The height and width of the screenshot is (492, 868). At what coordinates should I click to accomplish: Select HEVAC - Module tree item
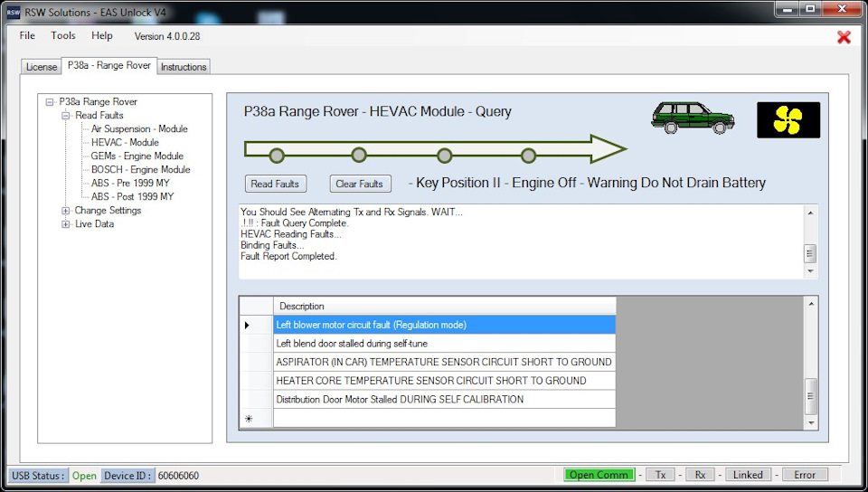point(125,142)
